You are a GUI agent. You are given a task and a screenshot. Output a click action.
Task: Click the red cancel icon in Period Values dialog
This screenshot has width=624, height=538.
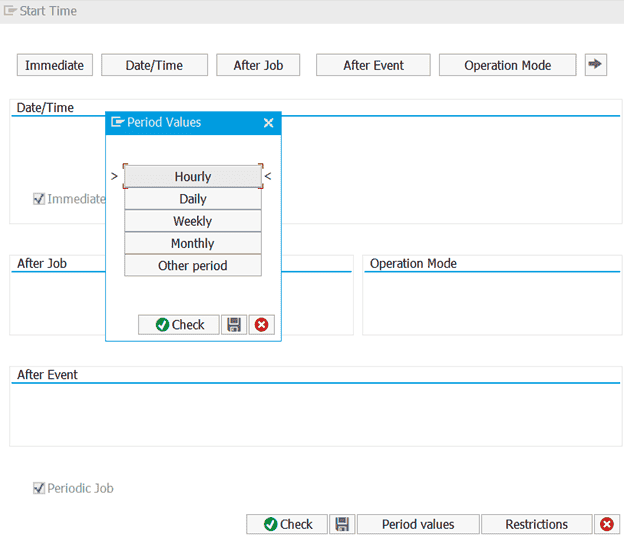pyautogui.click(x=262, y=325)
